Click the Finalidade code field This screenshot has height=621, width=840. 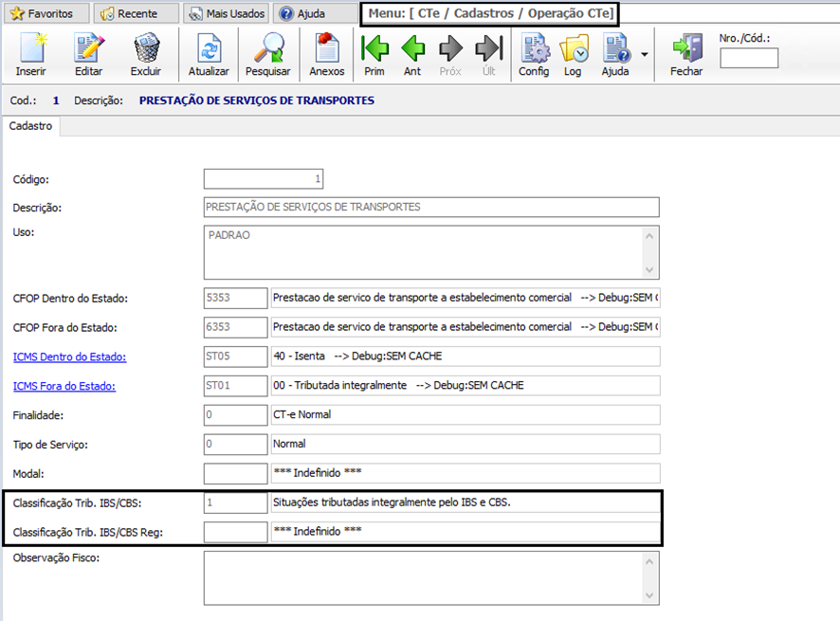[x=236, y=414]
